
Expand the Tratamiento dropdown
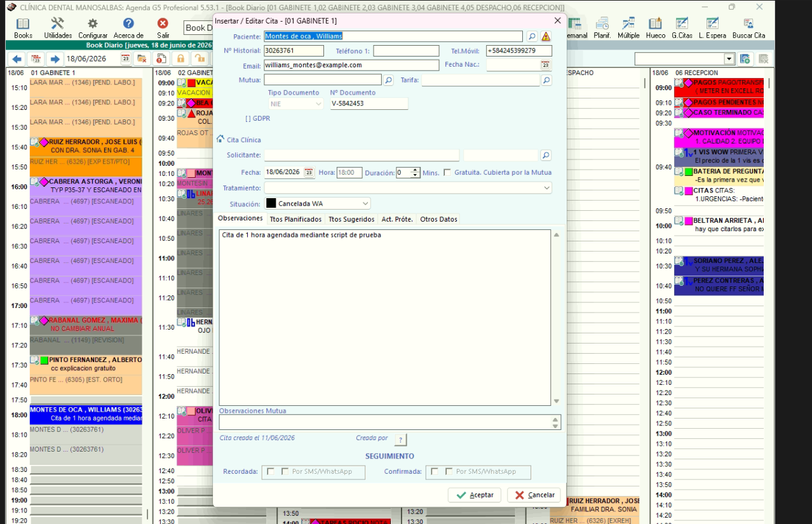(x=546, y=188)
